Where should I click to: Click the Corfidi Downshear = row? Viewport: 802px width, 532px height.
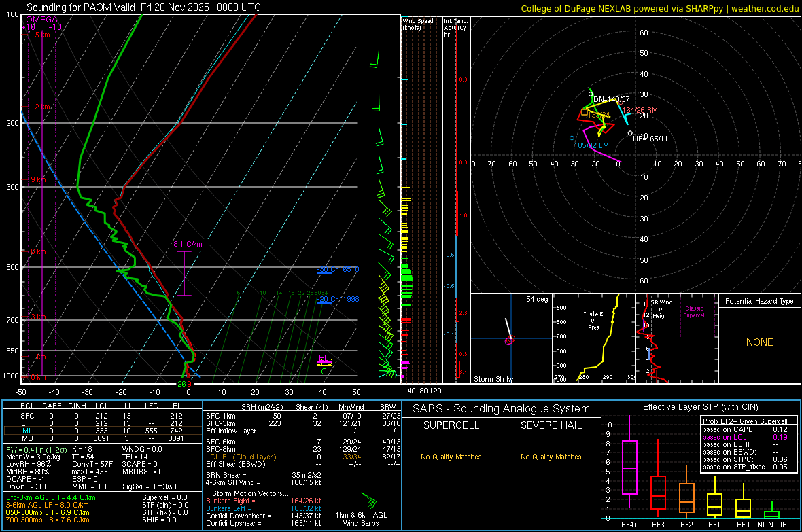pos(264,516)
